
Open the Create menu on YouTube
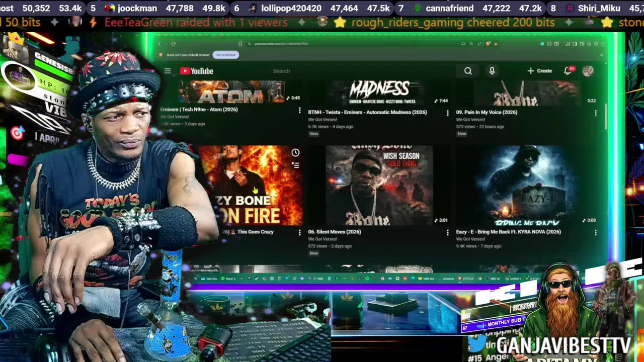click(x=539, y=71)
